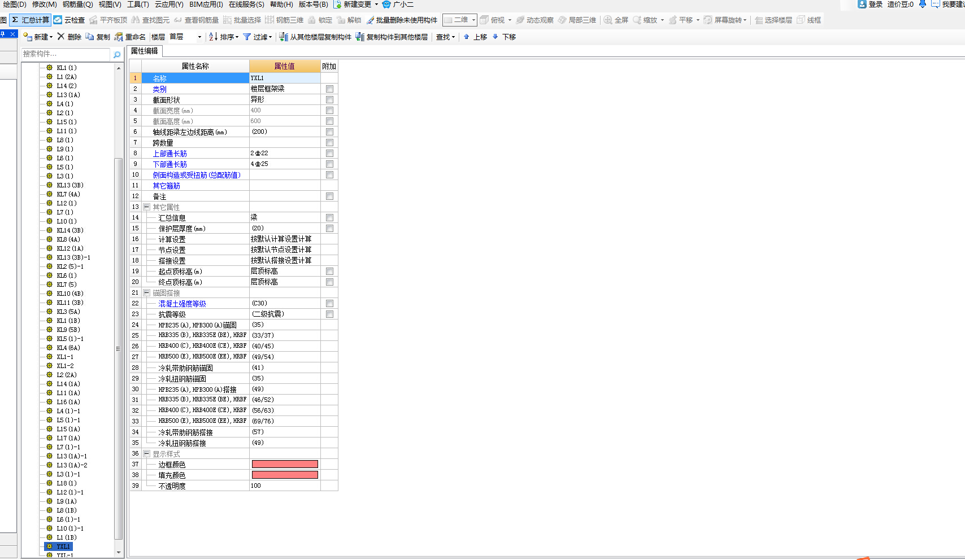The height and width of the screenshot is (560, 965).
Task: Move component up with 上移 arrow
Action: pos(467,37)
